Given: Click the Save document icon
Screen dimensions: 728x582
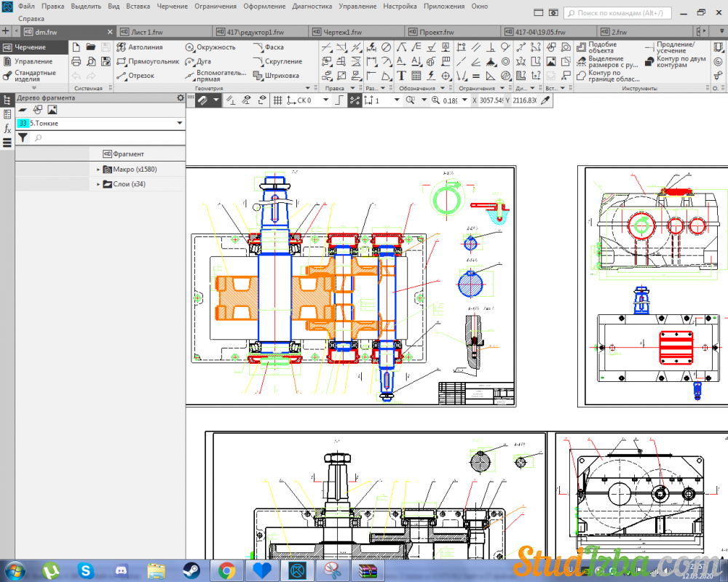Looking at the screenshot, I should coord(106,47).
